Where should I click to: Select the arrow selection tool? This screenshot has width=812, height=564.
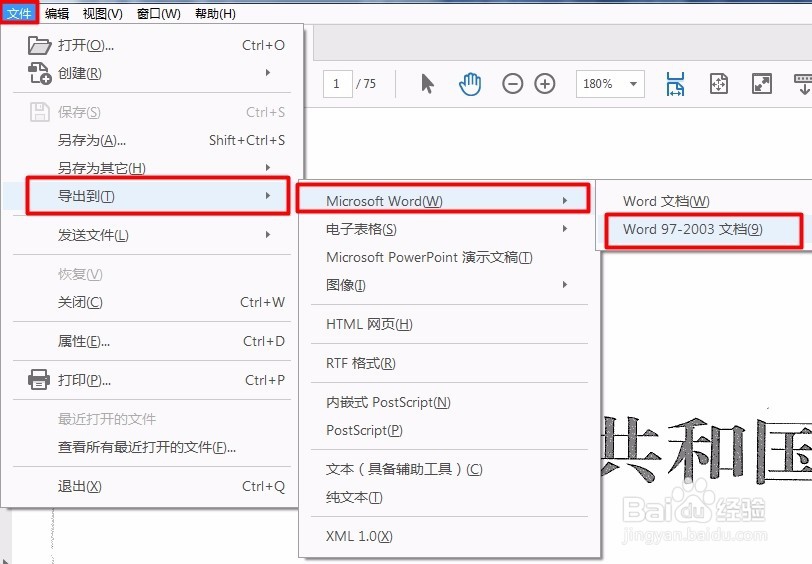pyautogui.click(x=427, y=83)
